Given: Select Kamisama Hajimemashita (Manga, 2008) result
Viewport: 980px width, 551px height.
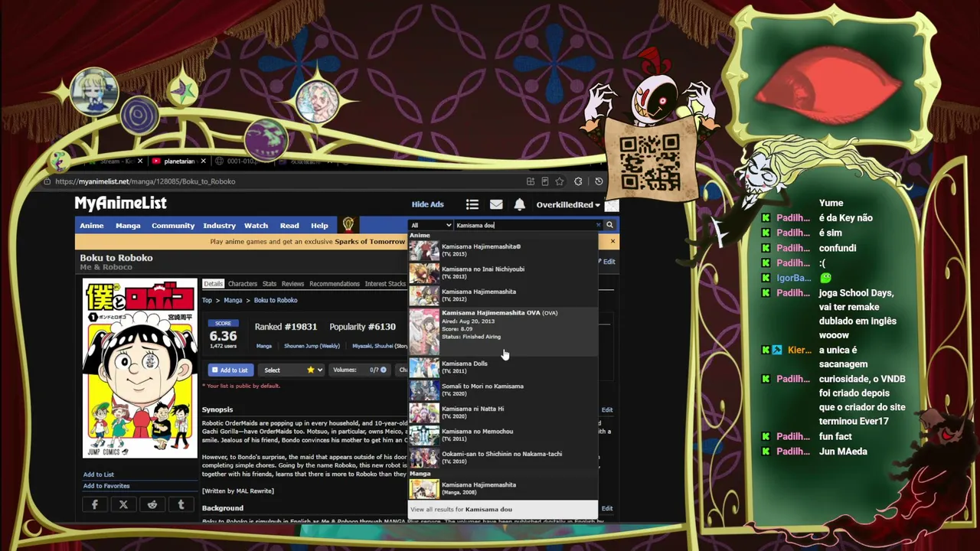Looking at the screenshot, I should (x=503, y=488).
